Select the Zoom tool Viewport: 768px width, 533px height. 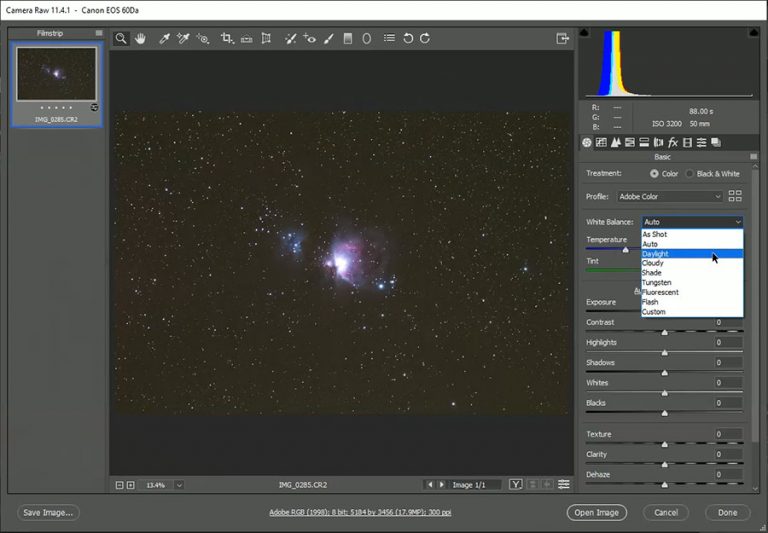(121, 38)
